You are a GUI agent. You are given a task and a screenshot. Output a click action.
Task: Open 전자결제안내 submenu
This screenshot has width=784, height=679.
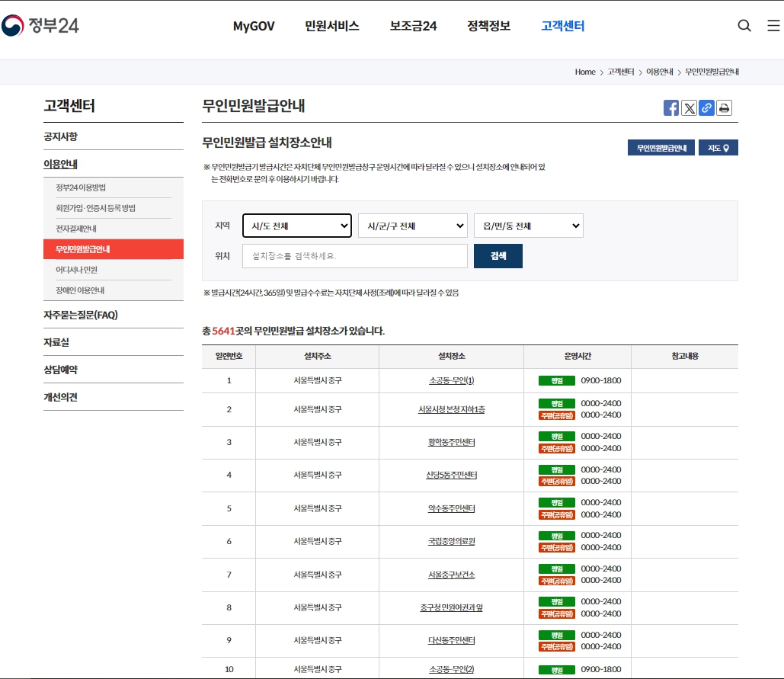[76, 229]
